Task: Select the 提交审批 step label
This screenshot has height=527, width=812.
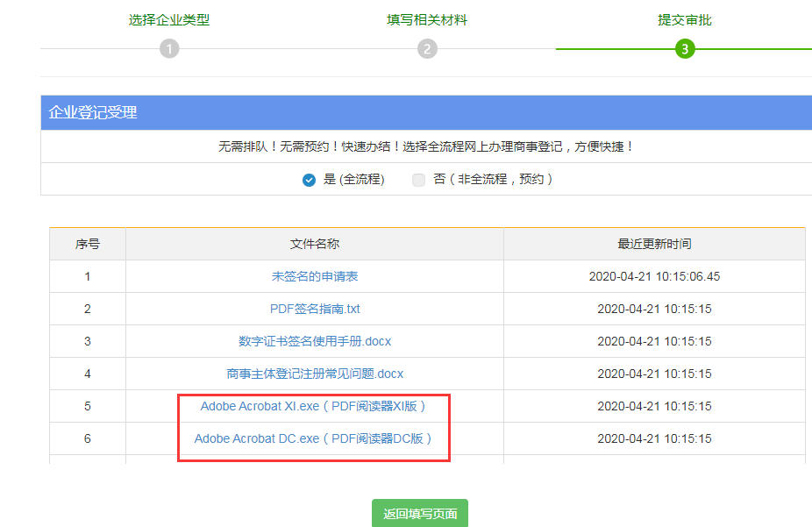Action: (x=685, y=19)
